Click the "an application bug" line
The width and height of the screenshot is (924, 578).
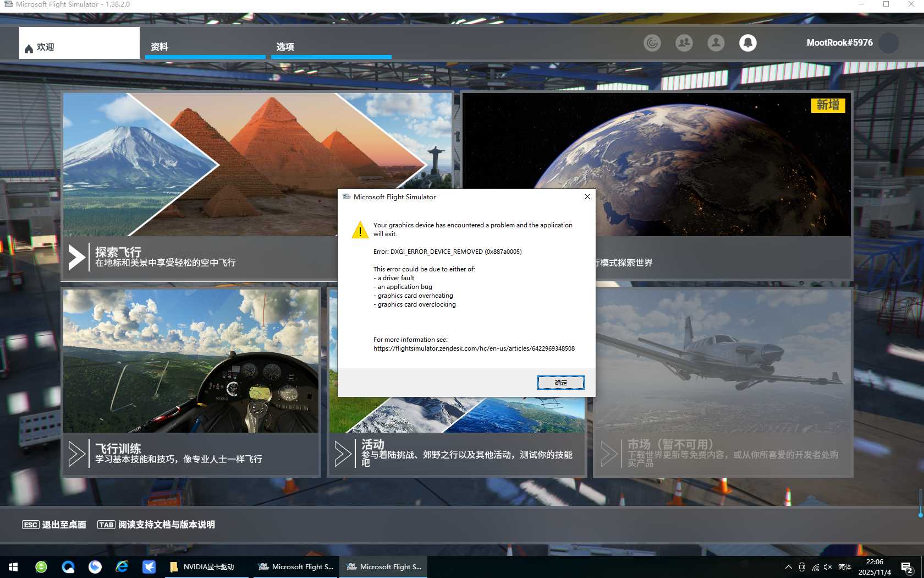coord(403,287)
